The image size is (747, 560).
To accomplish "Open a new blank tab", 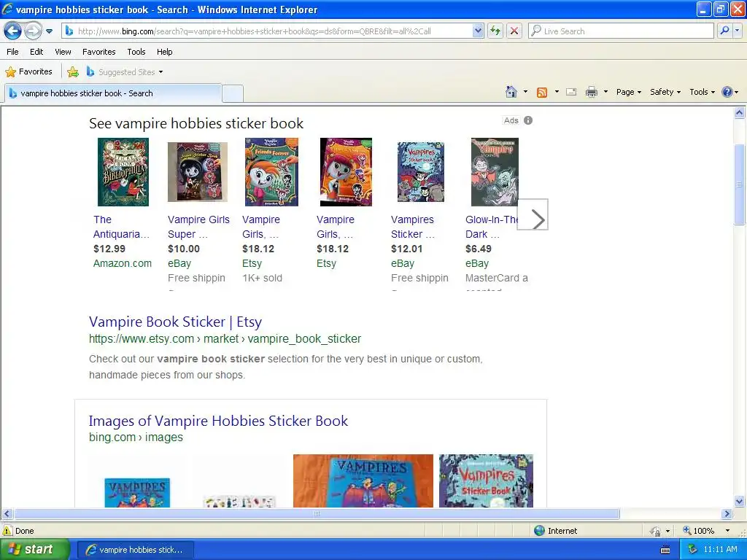I will 233,94.
